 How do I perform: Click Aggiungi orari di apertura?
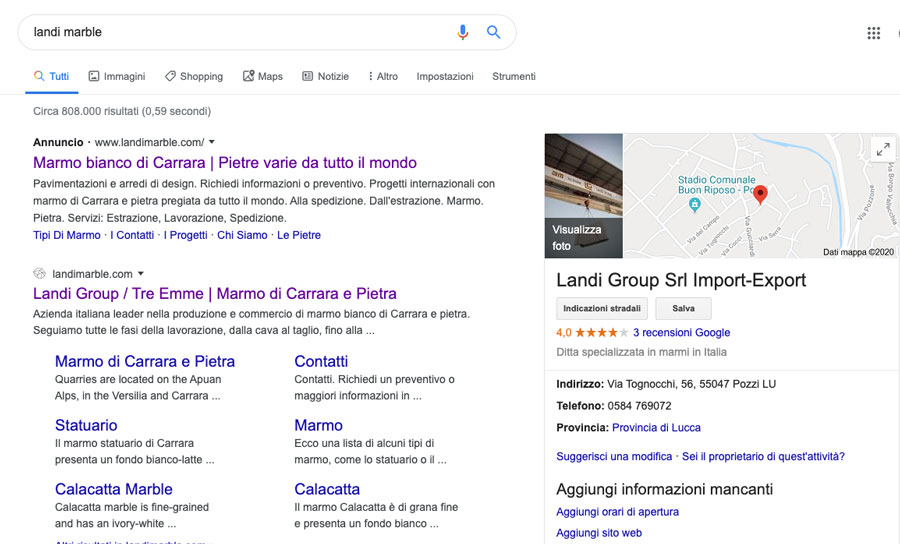[617, 512]
